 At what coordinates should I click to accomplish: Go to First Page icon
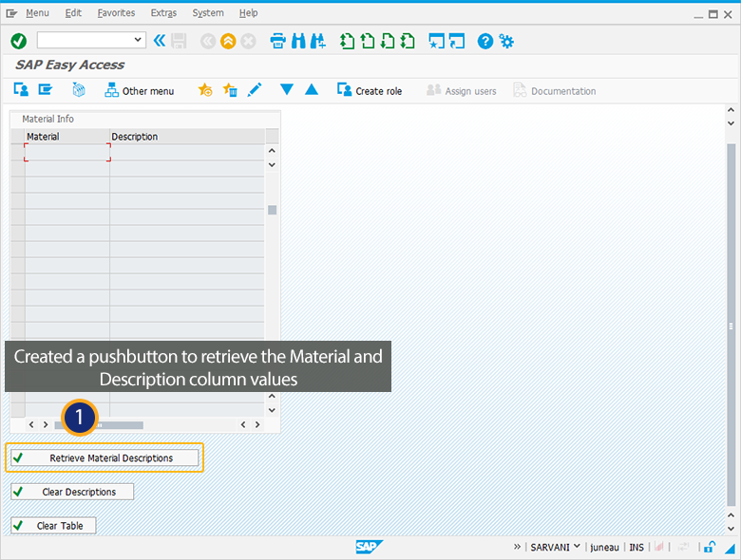click(x=347, y=41)
